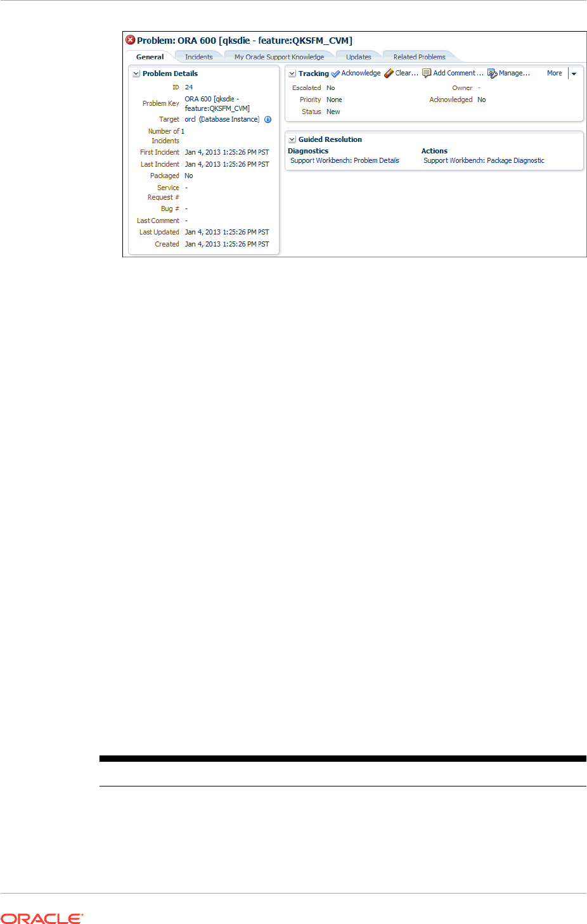This screenshot has height=924, width=587.
Task: Select the General tab
Action: click(x=150, y=57)
